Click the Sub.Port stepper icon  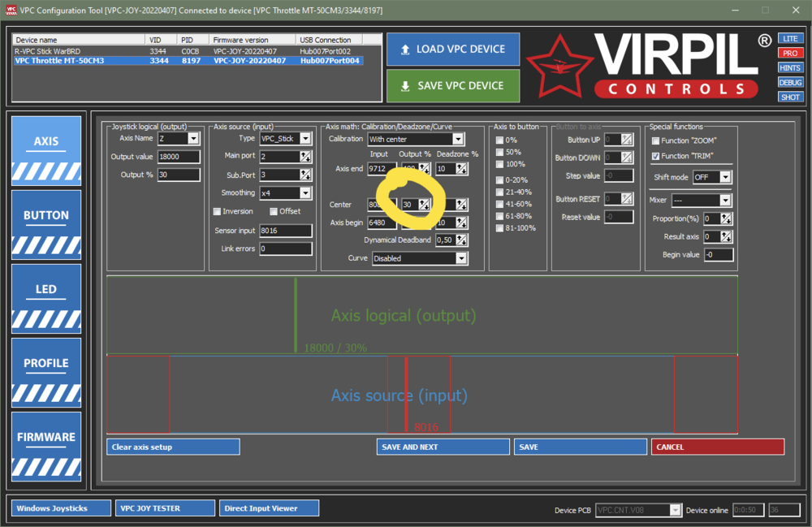pos(305,175)
